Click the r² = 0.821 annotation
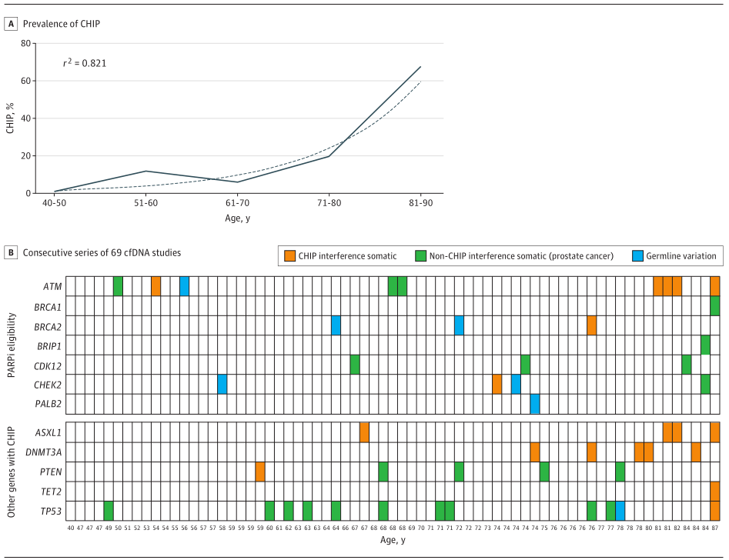The width and height of the screenshot is (729, 560). pos(85,63)
